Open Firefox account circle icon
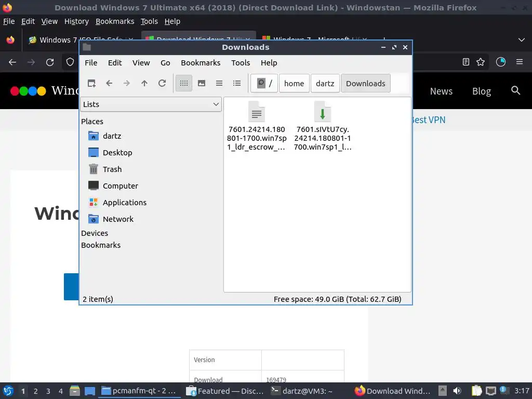The image size is (532, 399). point(501,62)
